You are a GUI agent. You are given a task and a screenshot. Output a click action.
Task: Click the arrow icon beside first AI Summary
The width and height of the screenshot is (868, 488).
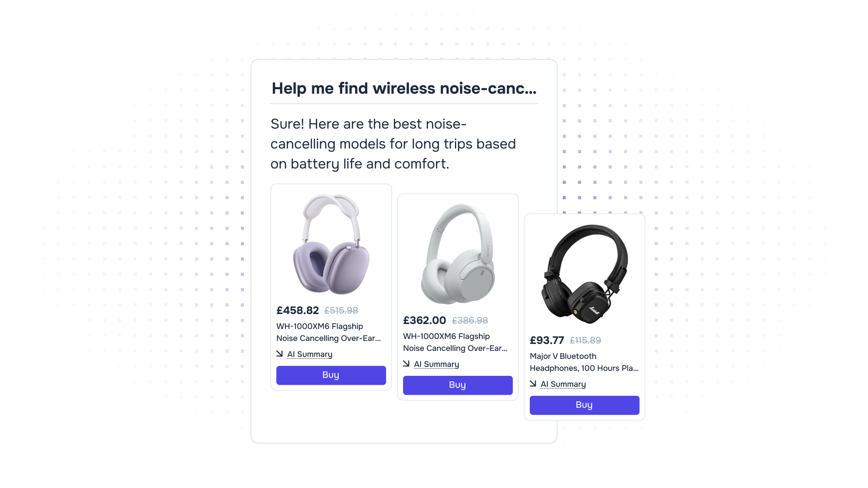[279, 353]
